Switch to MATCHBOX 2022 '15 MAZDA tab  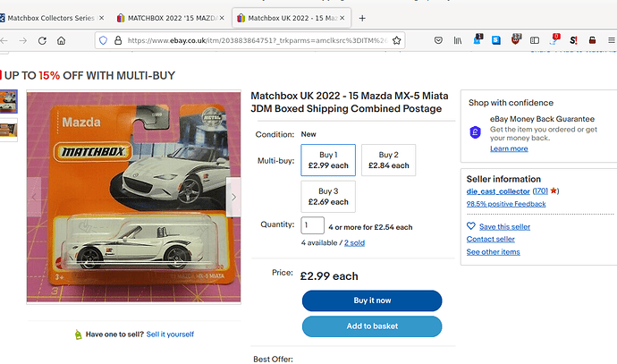pos(171,18)
